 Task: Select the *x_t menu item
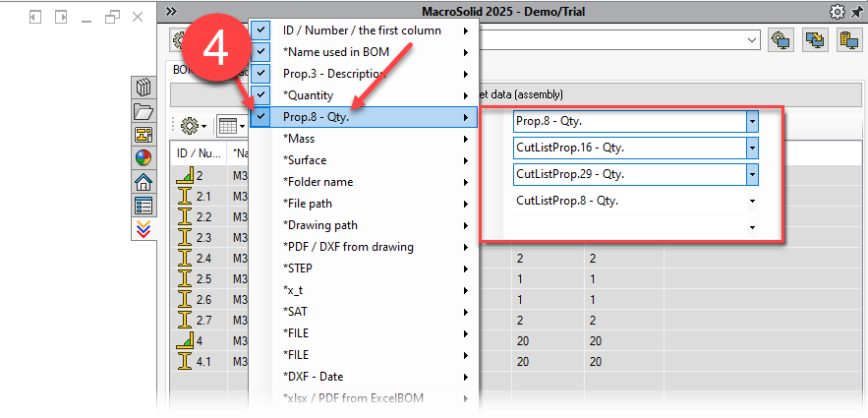pyautogui.click(x=364, y=290)
